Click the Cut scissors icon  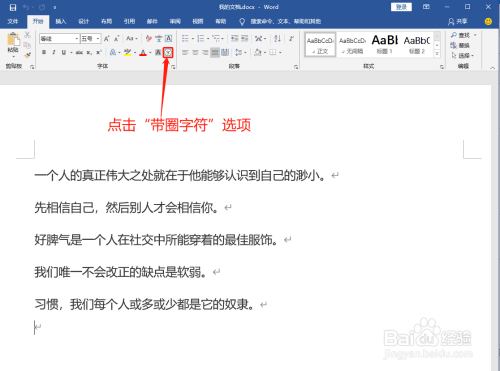pos(27,35)
